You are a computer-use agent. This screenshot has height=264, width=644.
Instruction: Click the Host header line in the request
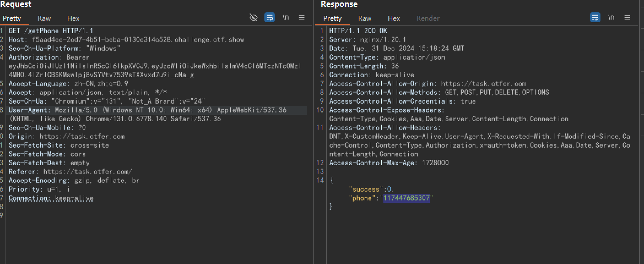pyautogui.click(x=126, y=40)
